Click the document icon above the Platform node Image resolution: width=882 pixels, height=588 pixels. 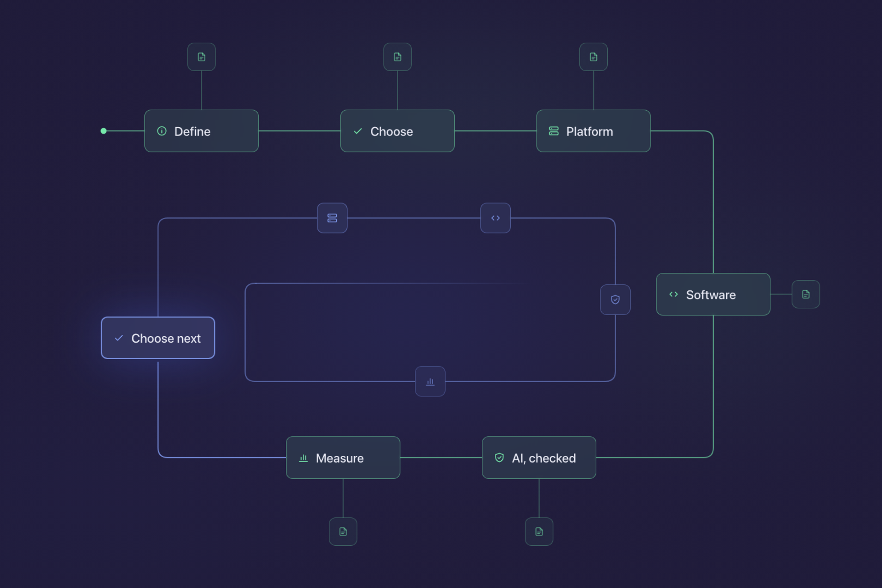(594, 57)
